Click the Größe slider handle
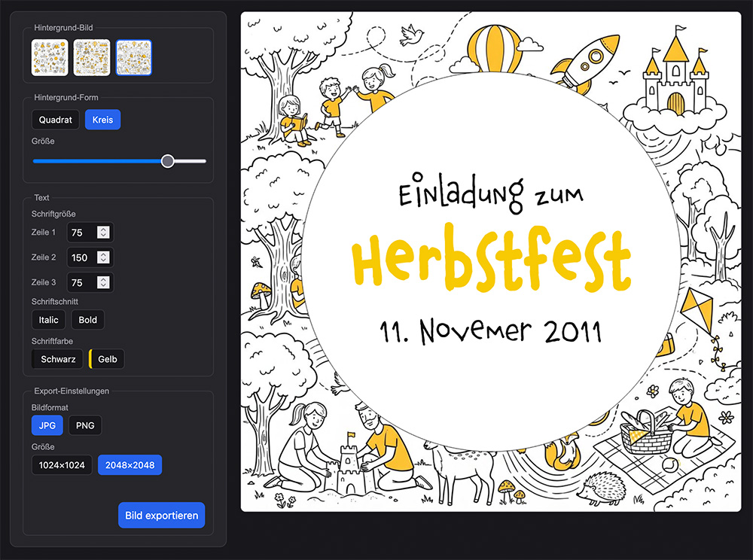753x560 pixels. [x=168, y=161]
